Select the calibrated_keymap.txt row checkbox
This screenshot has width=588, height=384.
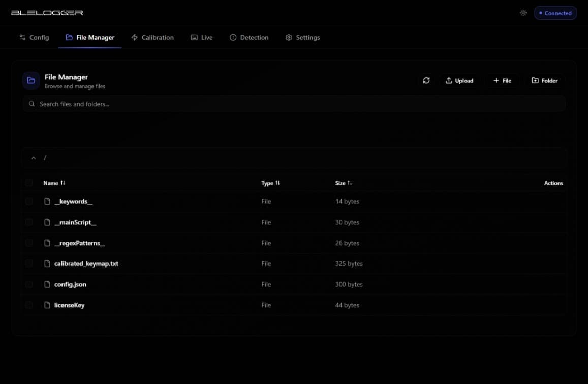pyautogui.click(x=29, y=263)
